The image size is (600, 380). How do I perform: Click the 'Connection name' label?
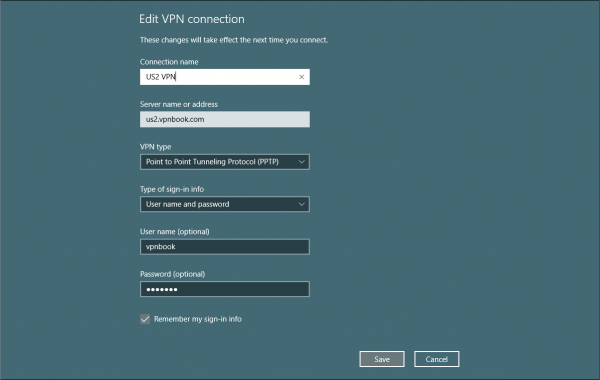(169, 62)
